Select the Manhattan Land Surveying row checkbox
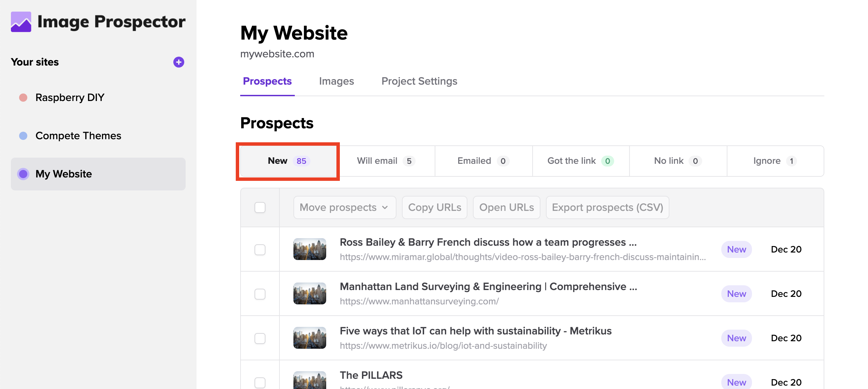Viewport: 868px width, 389px height. (260, 294)
